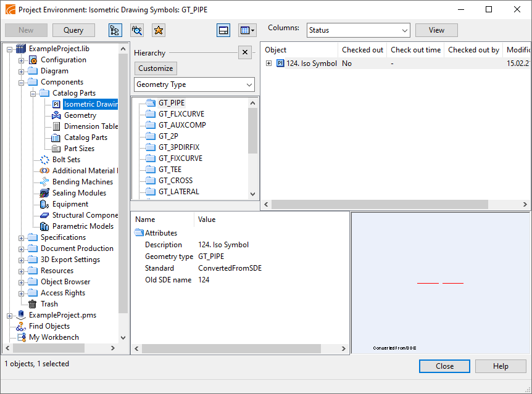Click the Query button
Screen dimensions: 532x394
73,30
